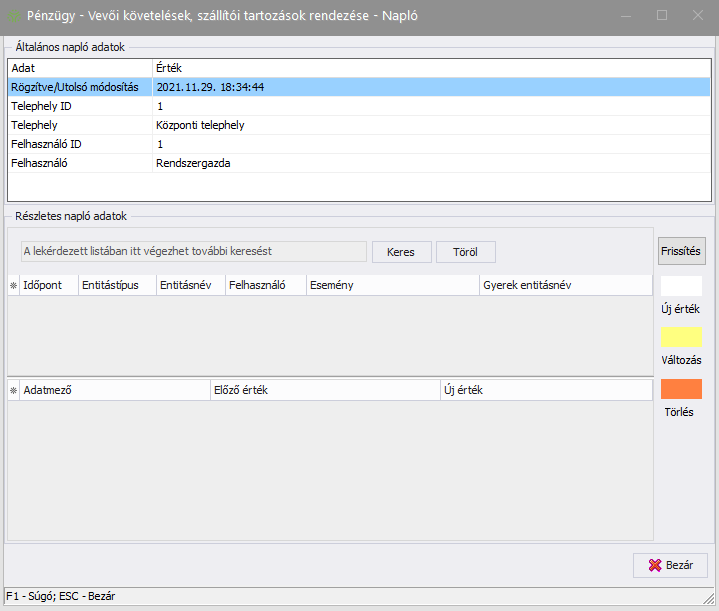
Task: Click the Előző érték column header
Action: [x=323, y=390]
